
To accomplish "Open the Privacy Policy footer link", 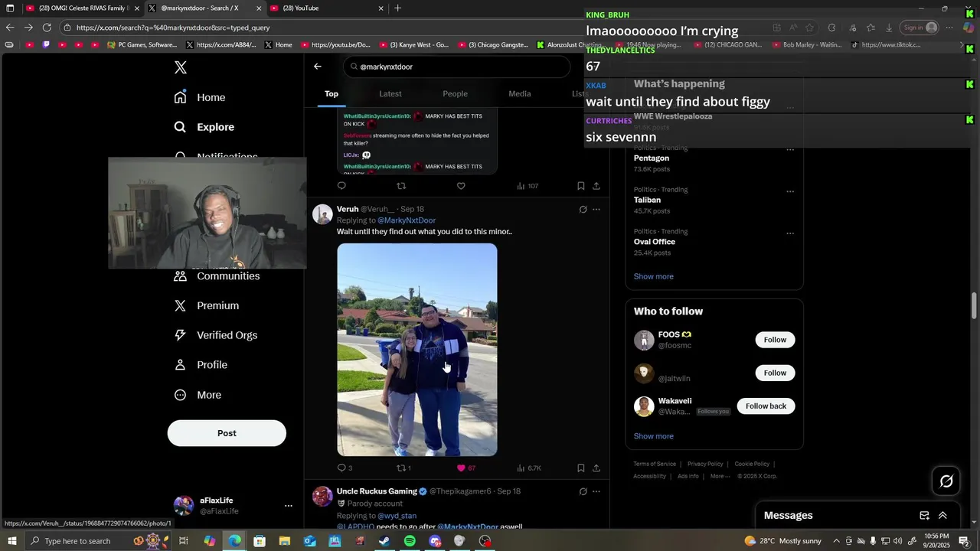I will [705, 464].
